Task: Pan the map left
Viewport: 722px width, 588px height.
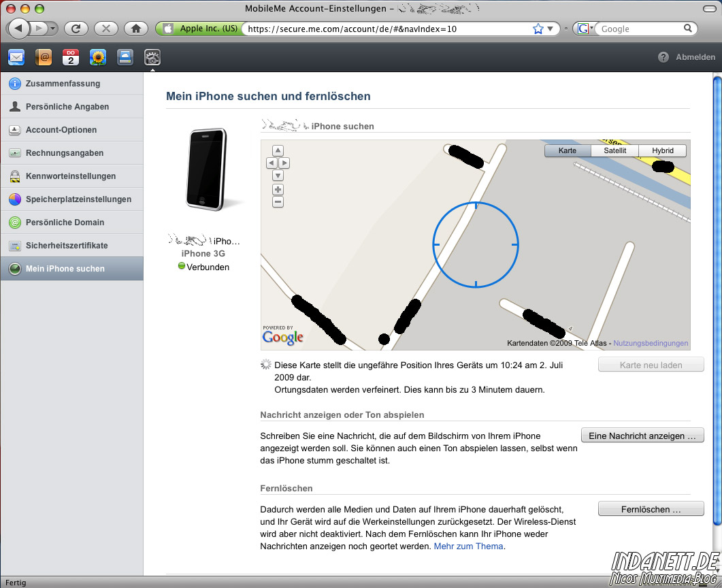Action: (x=272, y=163)
